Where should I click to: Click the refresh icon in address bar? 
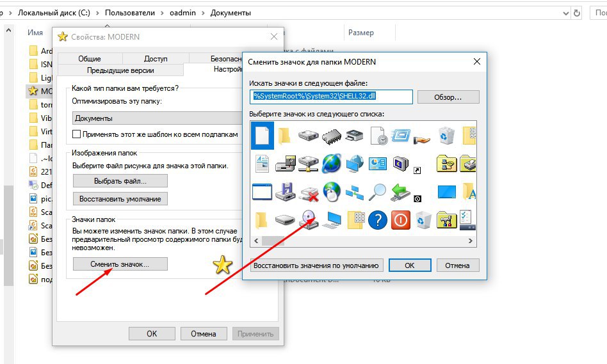[x=577, y=13]
